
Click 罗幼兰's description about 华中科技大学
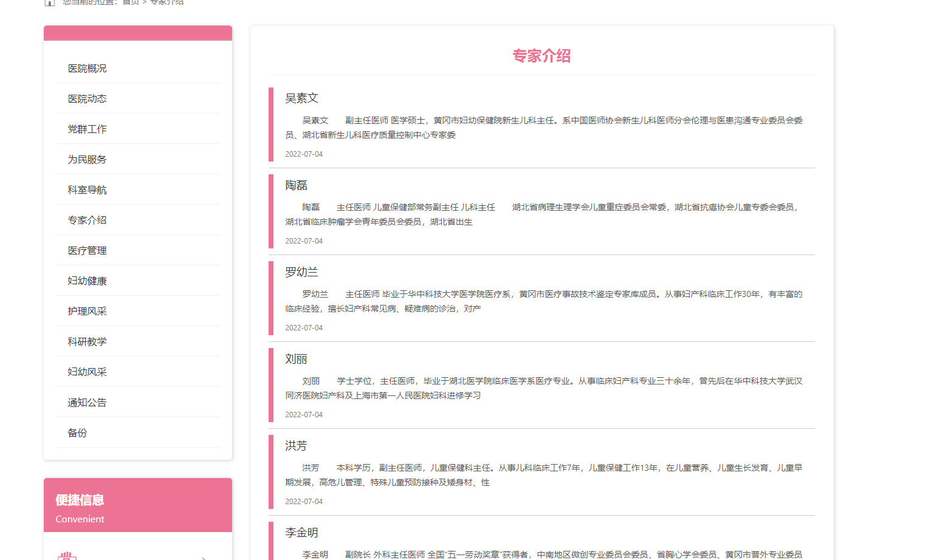pos(544,301)
